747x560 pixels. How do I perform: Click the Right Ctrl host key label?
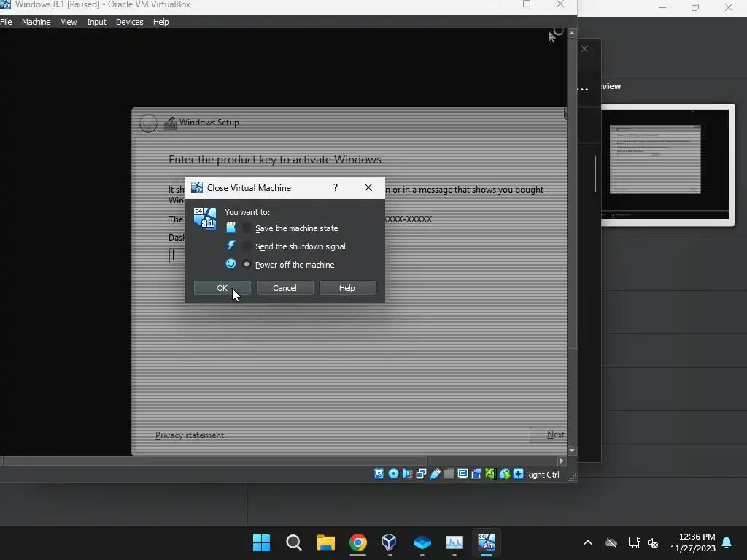pyautogui.click(x=543, y=475)
